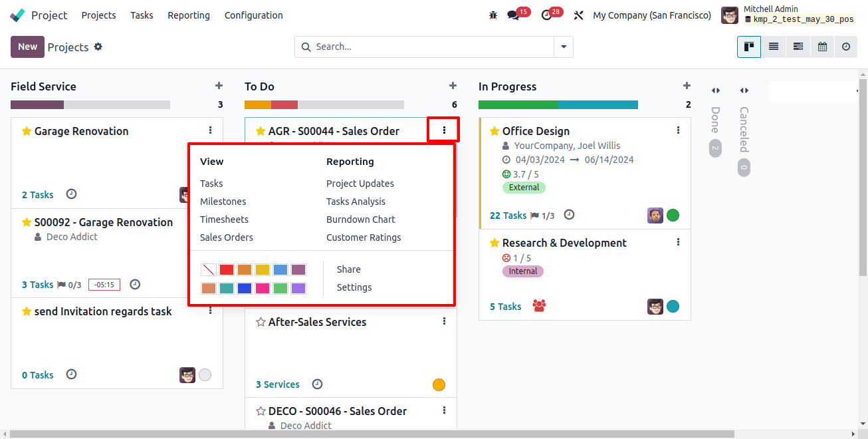Open Burndown Chart report

[361, 219]
